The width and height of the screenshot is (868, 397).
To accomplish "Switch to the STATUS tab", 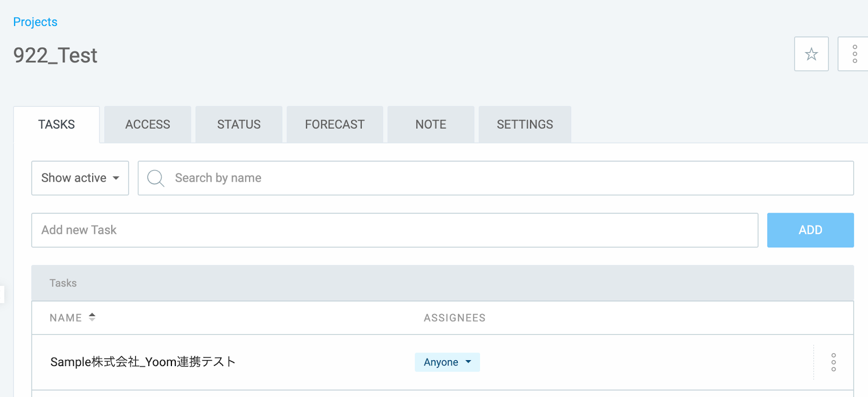I will point(239,125).
